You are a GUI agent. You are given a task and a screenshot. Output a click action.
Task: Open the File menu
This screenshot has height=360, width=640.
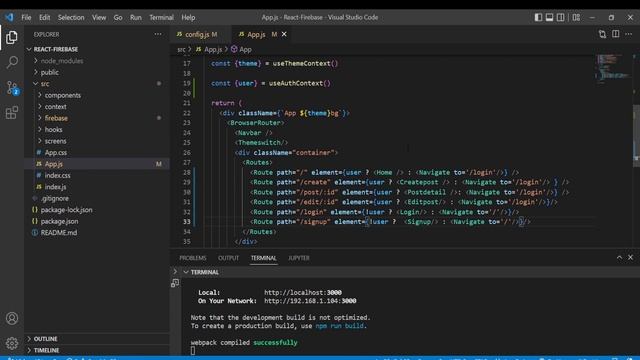pos(26,17)
